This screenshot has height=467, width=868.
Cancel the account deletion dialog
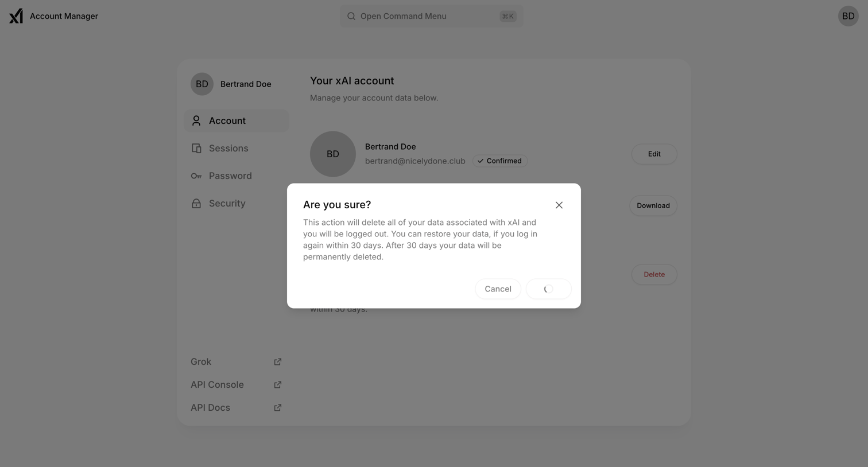pos(498,289)
